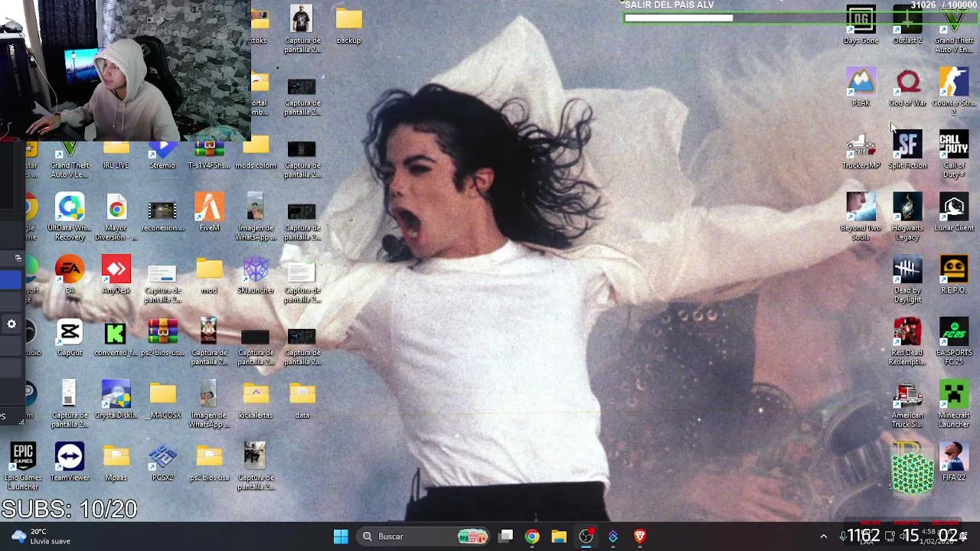Select the FiveM desktop icon

click(209, 213)
